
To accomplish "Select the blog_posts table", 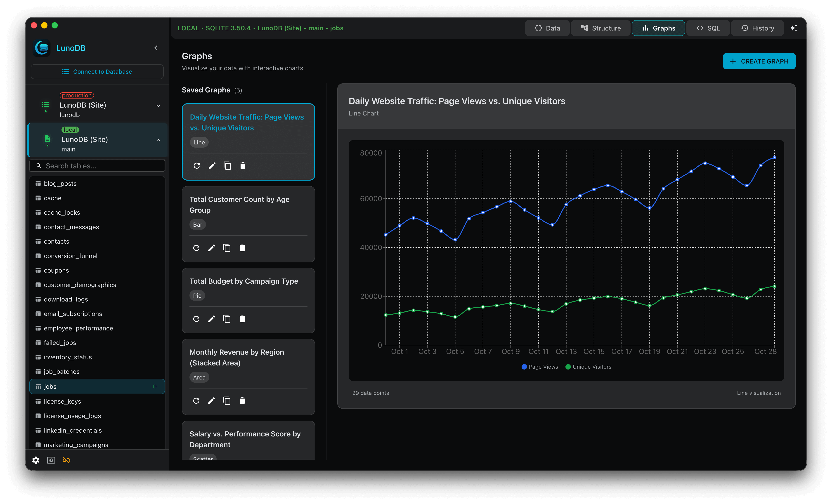I will click(97, 183).
